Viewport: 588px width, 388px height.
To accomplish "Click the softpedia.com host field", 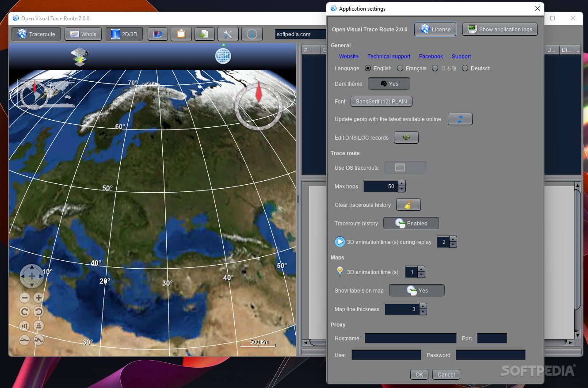I will coord(301,34).
